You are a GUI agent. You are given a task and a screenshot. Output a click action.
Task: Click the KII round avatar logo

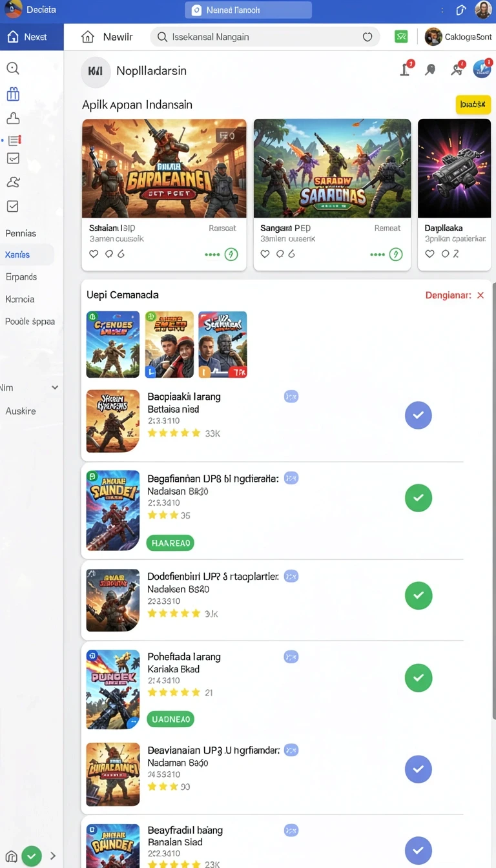[96, 72]
